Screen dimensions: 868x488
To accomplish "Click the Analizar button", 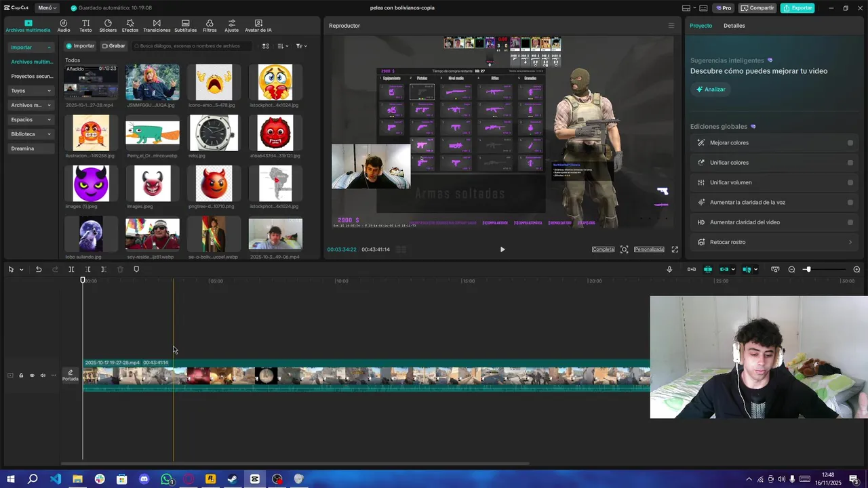I will pyautogui.click(x=710, y=89).
